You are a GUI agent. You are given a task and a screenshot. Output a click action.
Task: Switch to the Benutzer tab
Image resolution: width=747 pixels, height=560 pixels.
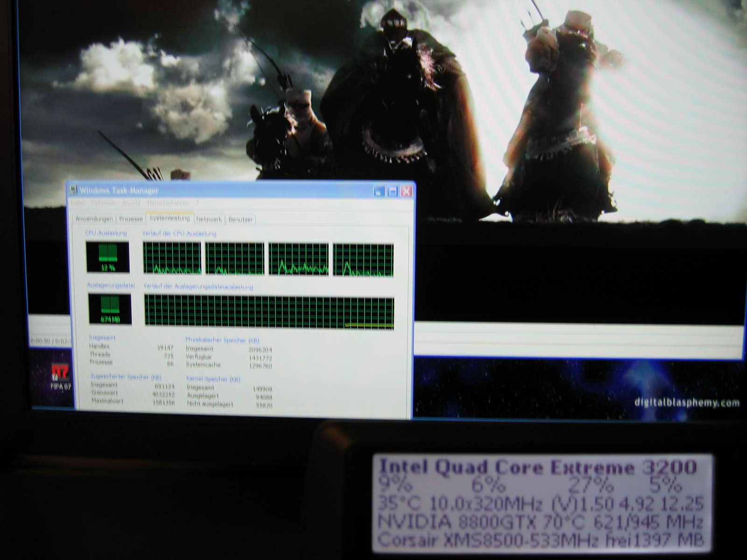pos(240,219)
